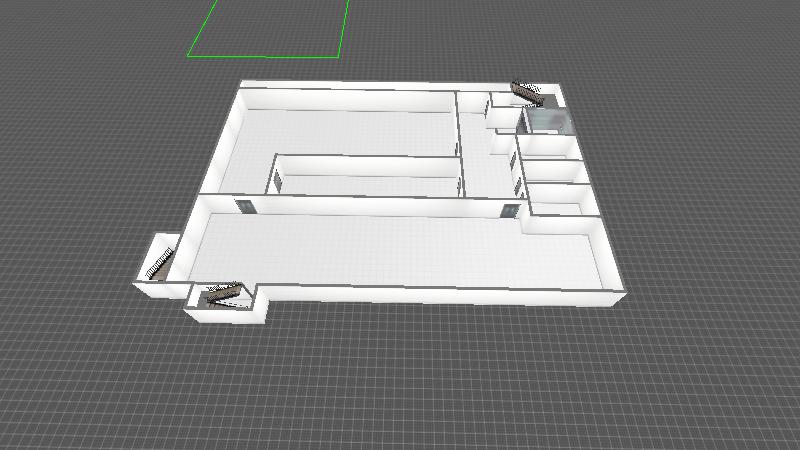Select the staircase on the far left annex
The height and width of the screenshot is (450, 800).
pyautogui.click(x=159, y=262)
